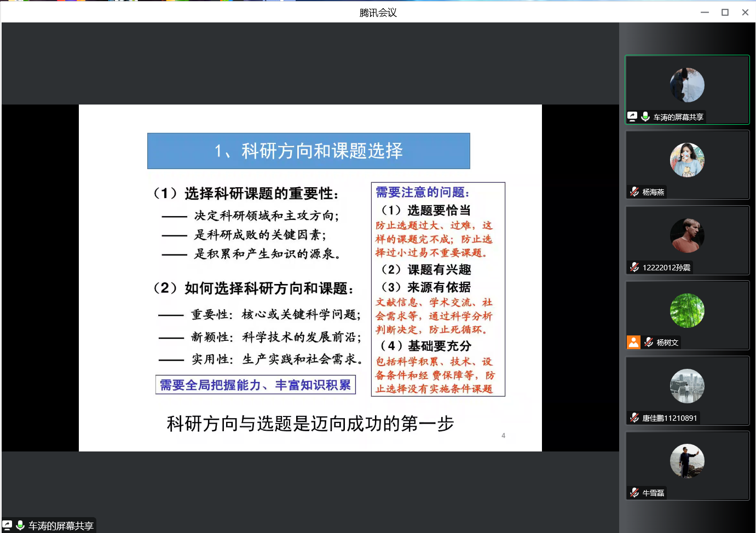Select 杨树文's bamboo avatar thumbnail

(x=687, y=311)
